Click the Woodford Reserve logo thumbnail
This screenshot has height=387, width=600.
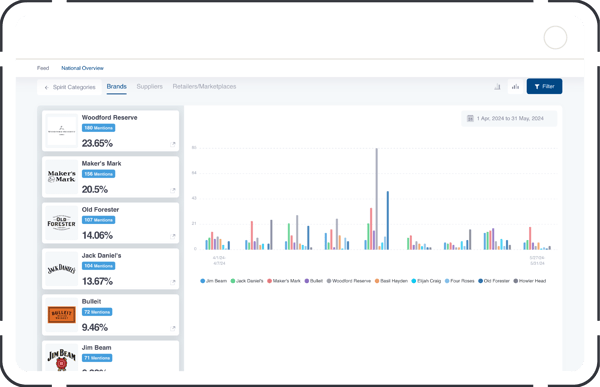[62, 131]
